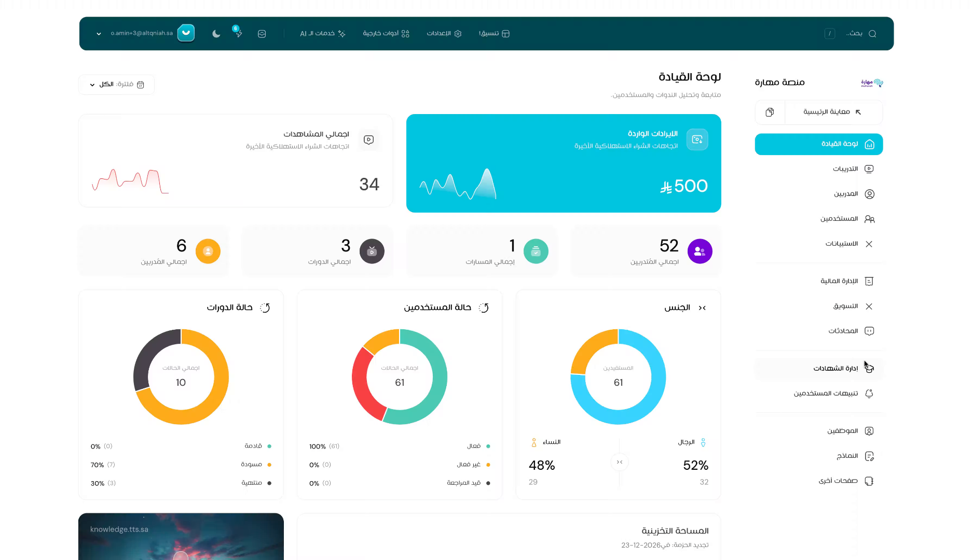Open the lightning notifications icon with badge
973x560 pixels.
point(238,33)
